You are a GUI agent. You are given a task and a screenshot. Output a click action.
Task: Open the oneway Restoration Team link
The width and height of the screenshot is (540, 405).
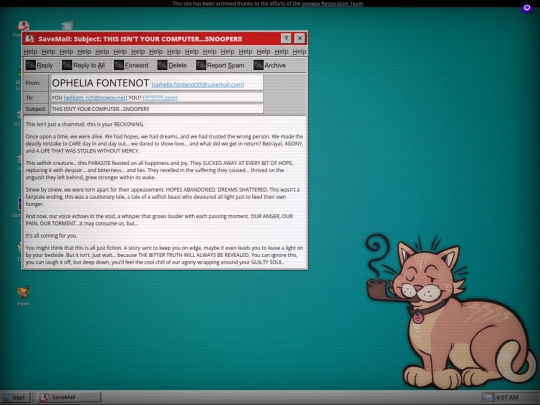point(332,3)
